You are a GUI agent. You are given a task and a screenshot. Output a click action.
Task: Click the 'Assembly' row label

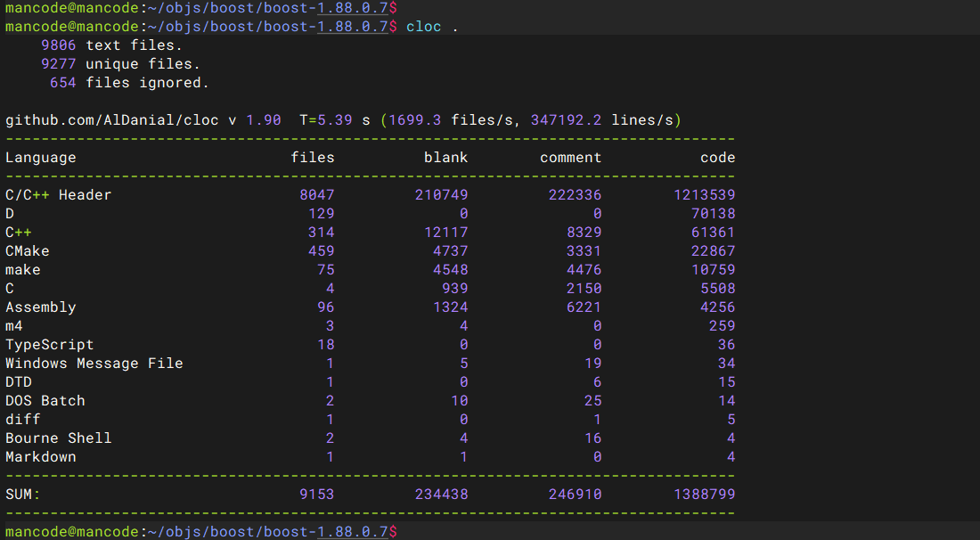click(41, 307)
